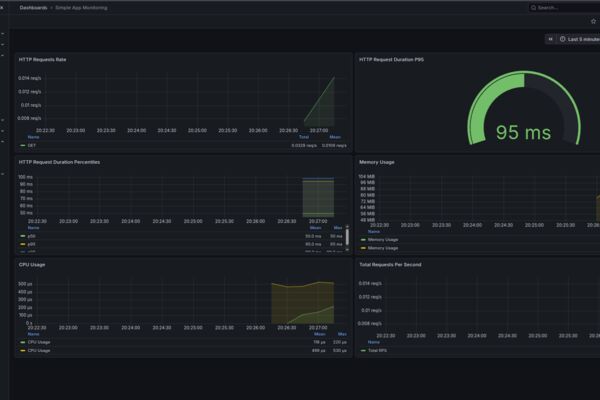
Task: Sort Percentiles legend by Max column
Action: [x=338, y=228]
